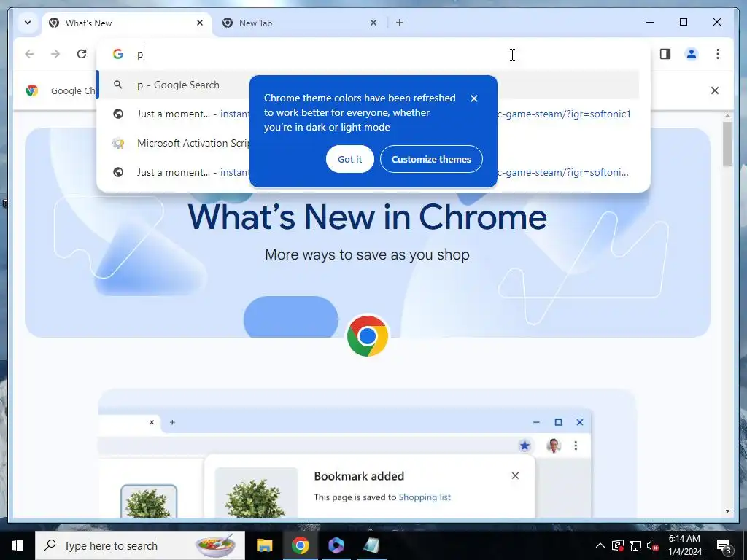Click the Google icon in address bar

click(118, 54)
